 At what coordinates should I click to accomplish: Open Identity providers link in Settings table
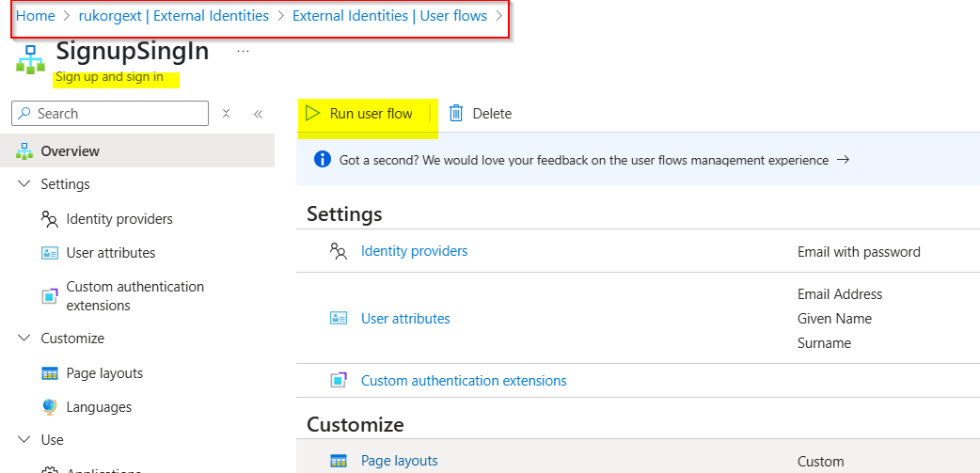(x=414, y=251)
